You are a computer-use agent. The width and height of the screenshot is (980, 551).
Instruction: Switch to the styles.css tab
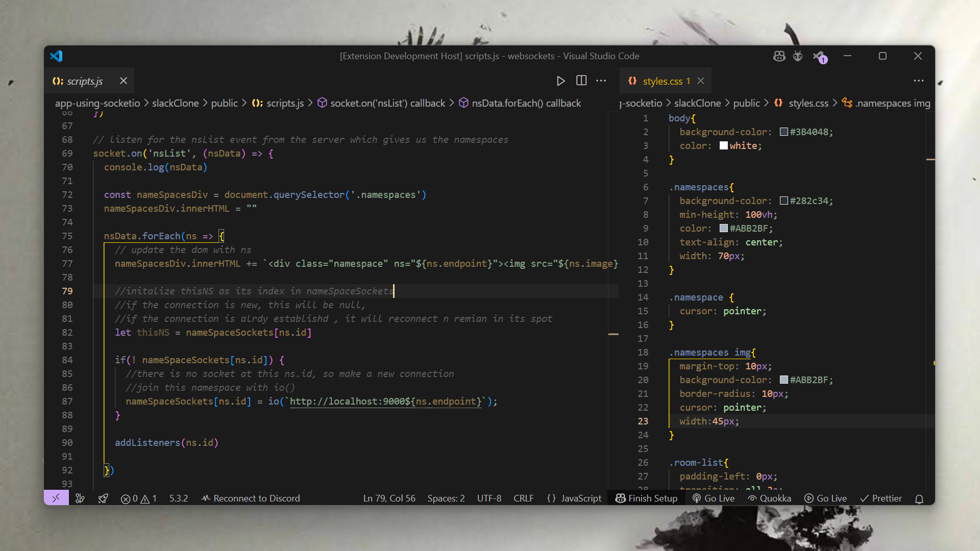[662, 81]
